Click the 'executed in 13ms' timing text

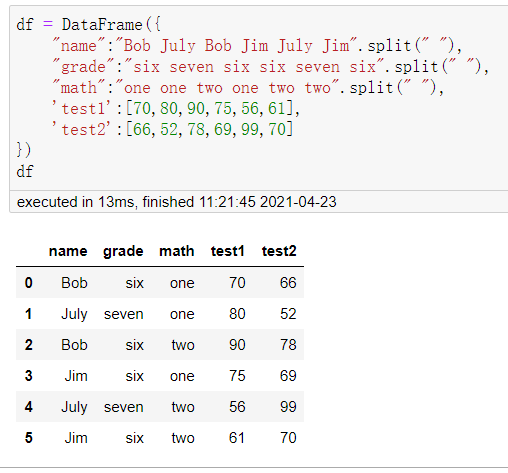pyautogui.click(x=177, y=202)
